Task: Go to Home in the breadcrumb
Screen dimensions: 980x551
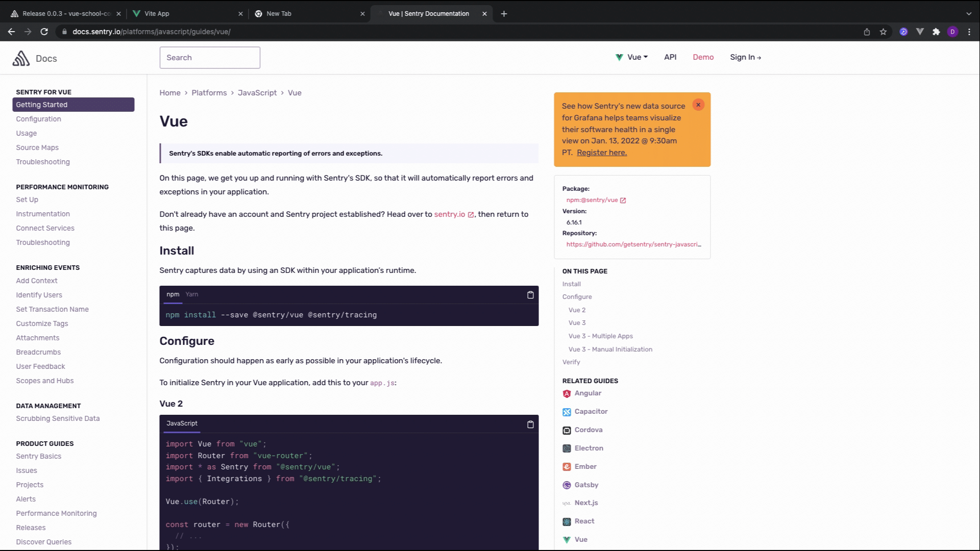Action: point(169,93)
